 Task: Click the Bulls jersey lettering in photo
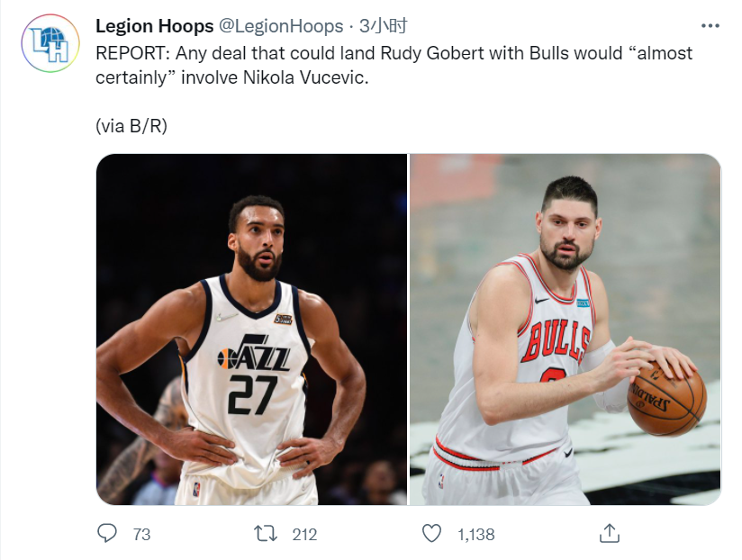(x=556, y=340)
